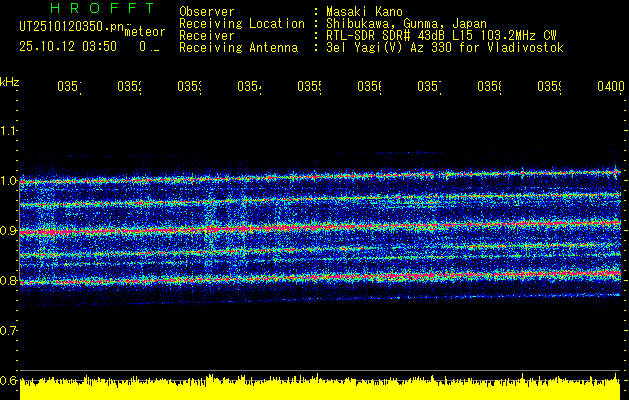Click the 1.0 kHz axis label
The image size is (629, 400).
pos(8,181)
